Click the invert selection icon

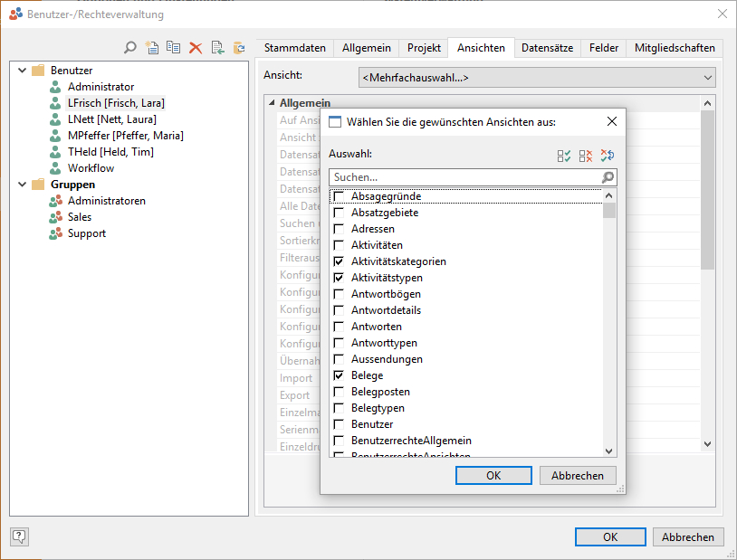(608, 156)
